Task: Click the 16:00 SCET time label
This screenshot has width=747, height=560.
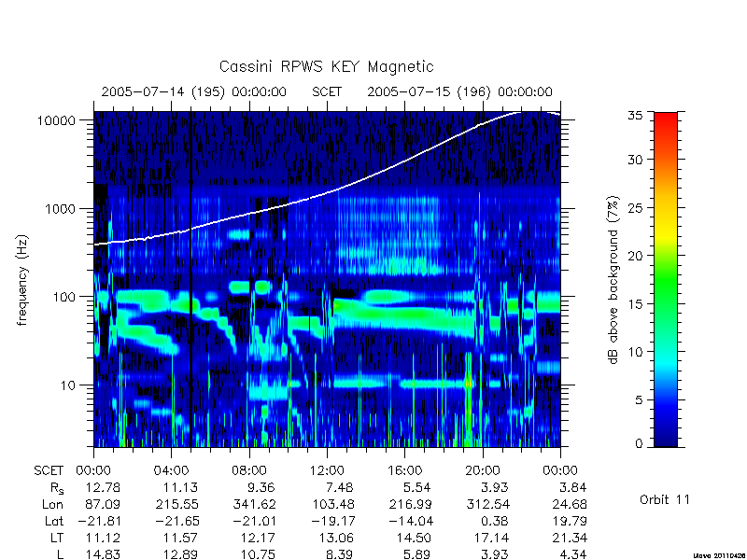Action: [404, 471]
